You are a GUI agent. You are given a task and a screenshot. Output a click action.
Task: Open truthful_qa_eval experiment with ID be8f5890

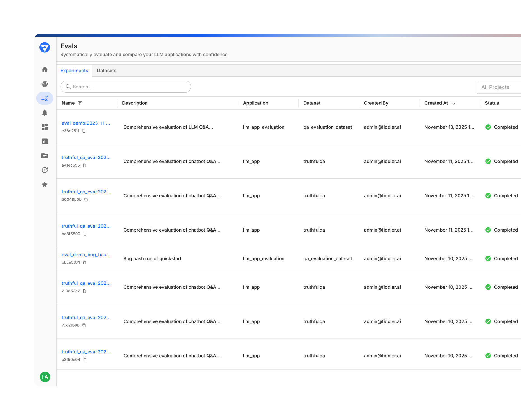86,226
